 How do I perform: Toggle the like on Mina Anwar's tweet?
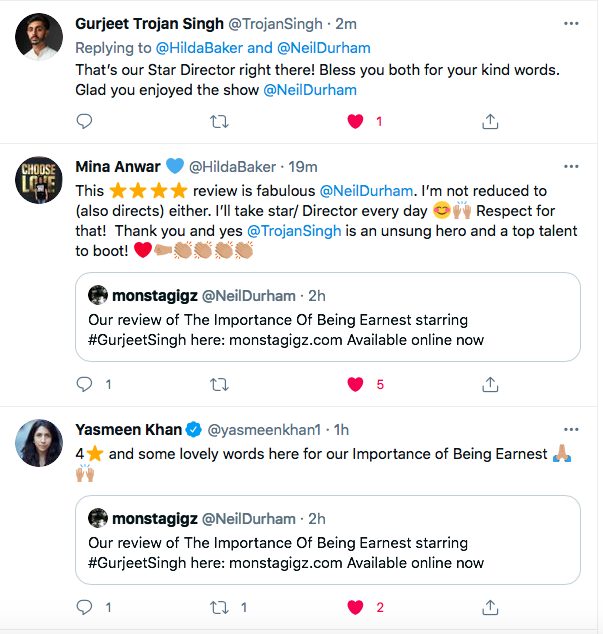tap(354, 384)
